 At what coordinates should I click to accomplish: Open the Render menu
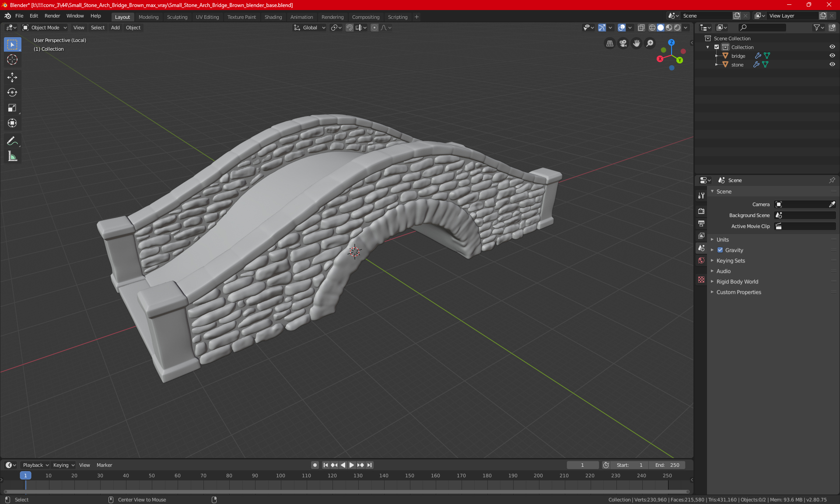(x=52, y=16)
